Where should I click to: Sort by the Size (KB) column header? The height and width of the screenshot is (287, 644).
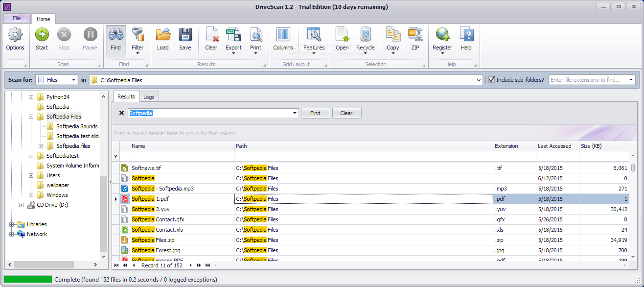click(x=604, y=146)
